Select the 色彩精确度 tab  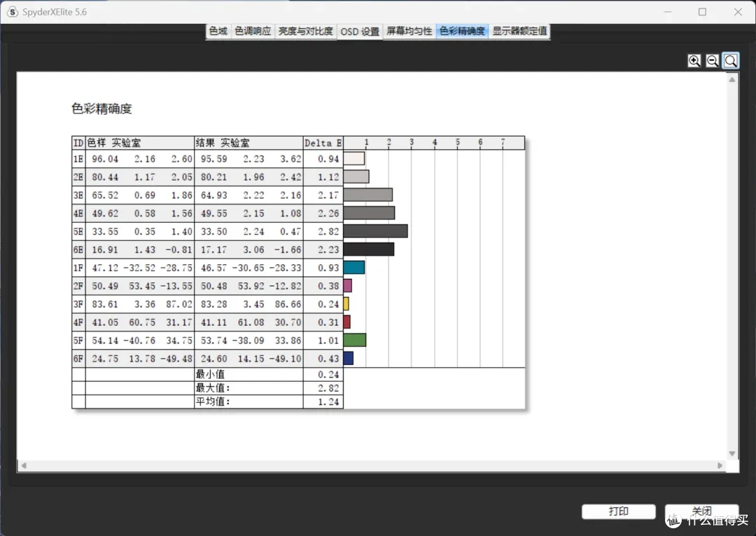(x=462, y=32)
